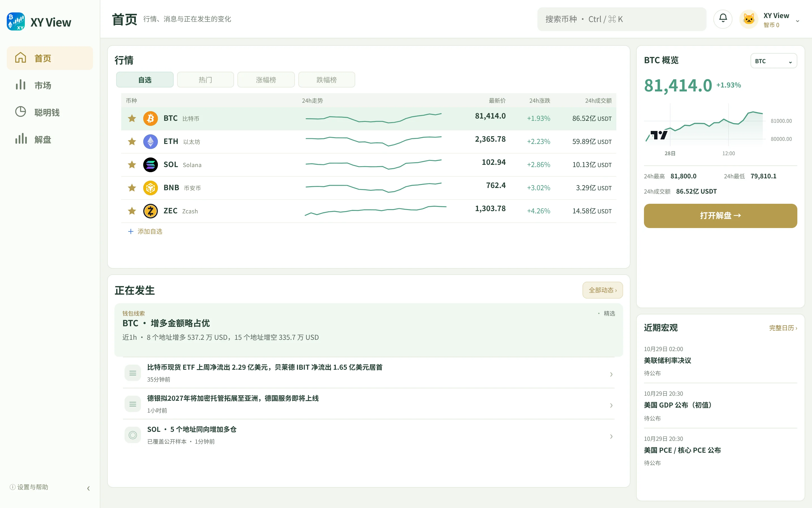Focus the 搜索币种 search field
This screenshot has width=812, height=508.
[x=621, y=19]
